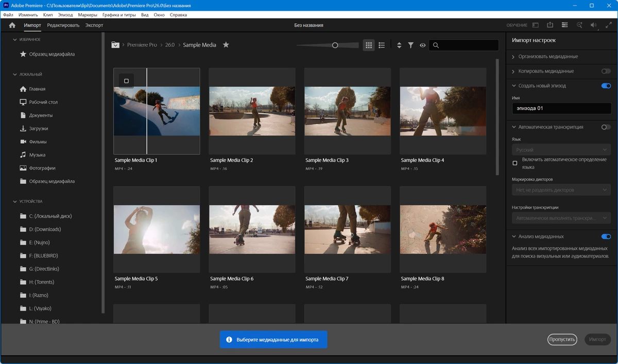Edit the sequence Имя field
Image resolution: width=618 pixels, height=364 pixels.
[x=561, y=109]
